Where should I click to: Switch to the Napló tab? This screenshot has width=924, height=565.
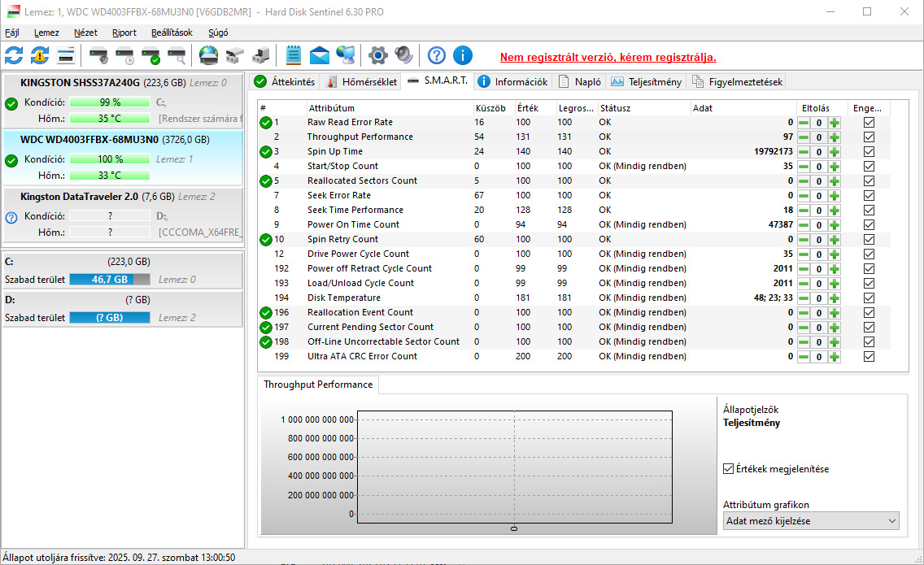[x=580, y=82]
